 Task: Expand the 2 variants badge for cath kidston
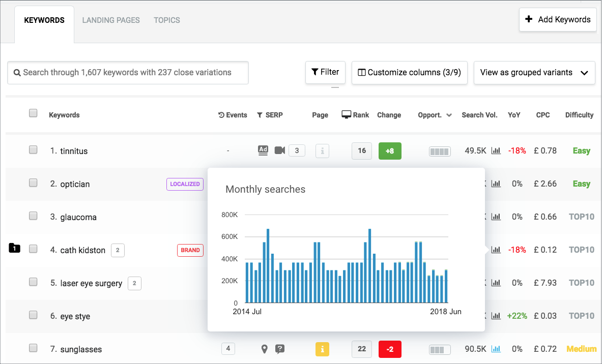(x=118, y=250)
